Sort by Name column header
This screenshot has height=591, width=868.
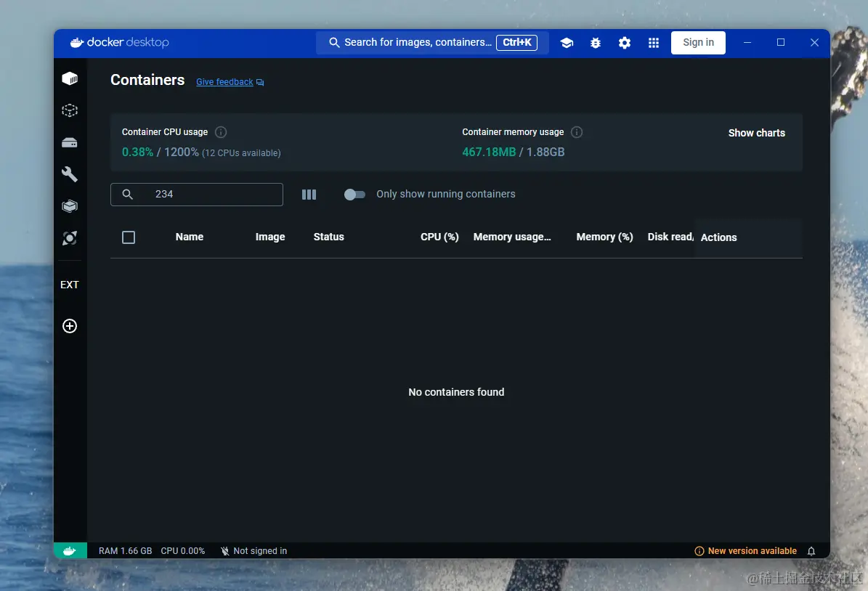pos(190,237)
